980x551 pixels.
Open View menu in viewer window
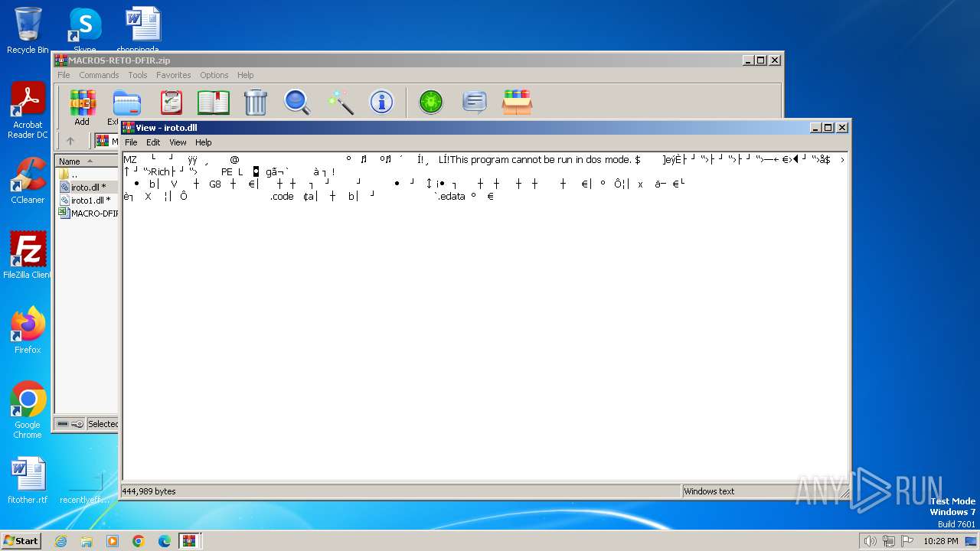point(178,142)
